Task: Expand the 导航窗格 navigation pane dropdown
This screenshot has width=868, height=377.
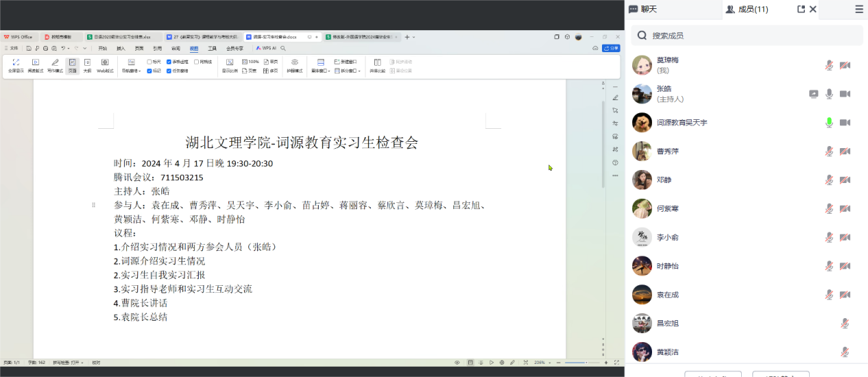Action: coord(131,71)
